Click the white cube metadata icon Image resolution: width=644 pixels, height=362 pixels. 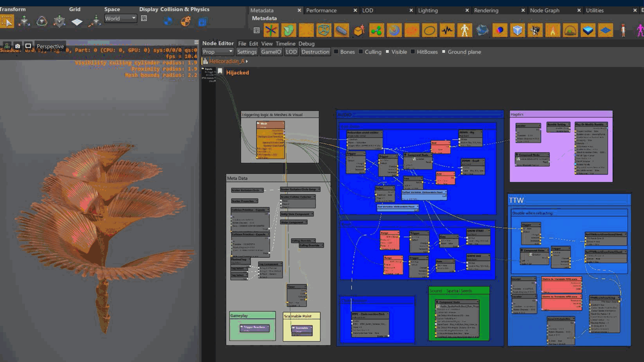point(518,30)
